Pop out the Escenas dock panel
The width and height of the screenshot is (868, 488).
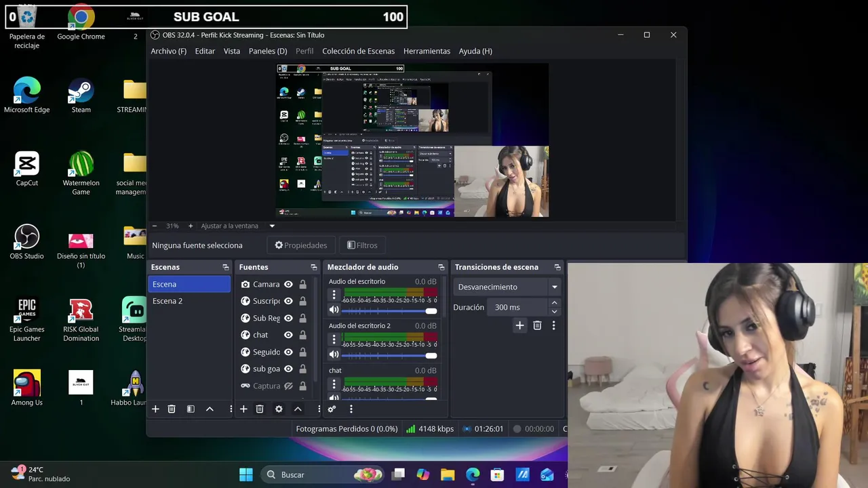click(226, 267)
